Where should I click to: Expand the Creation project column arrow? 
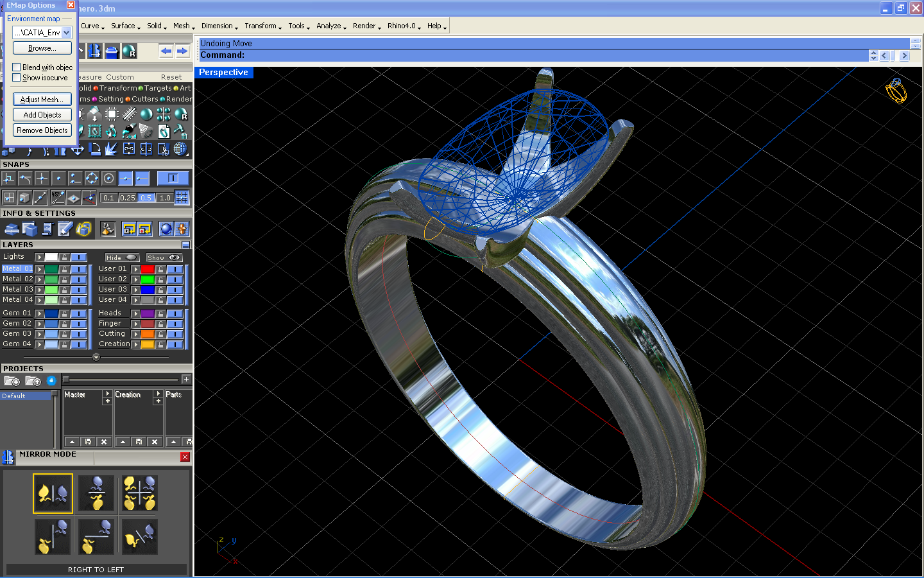coord(158,394)
